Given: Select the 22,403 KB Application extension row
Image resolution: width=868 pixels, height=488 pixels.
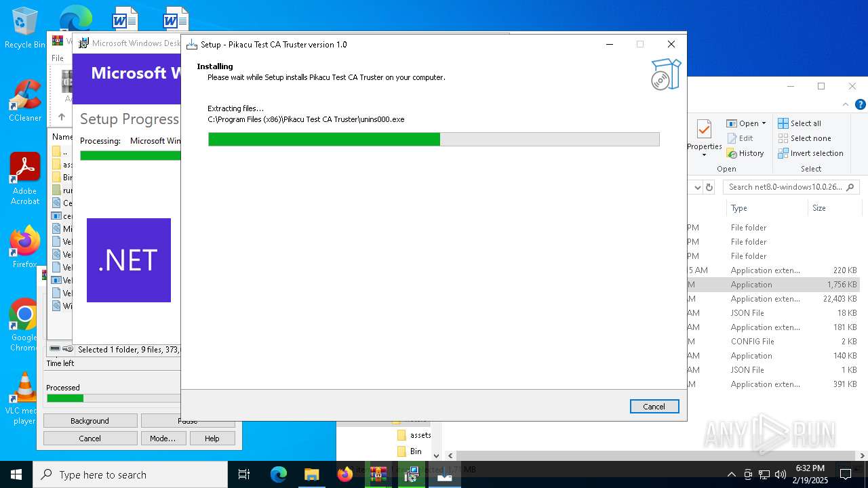Looking at the screenshot, I should coord(773,299).
